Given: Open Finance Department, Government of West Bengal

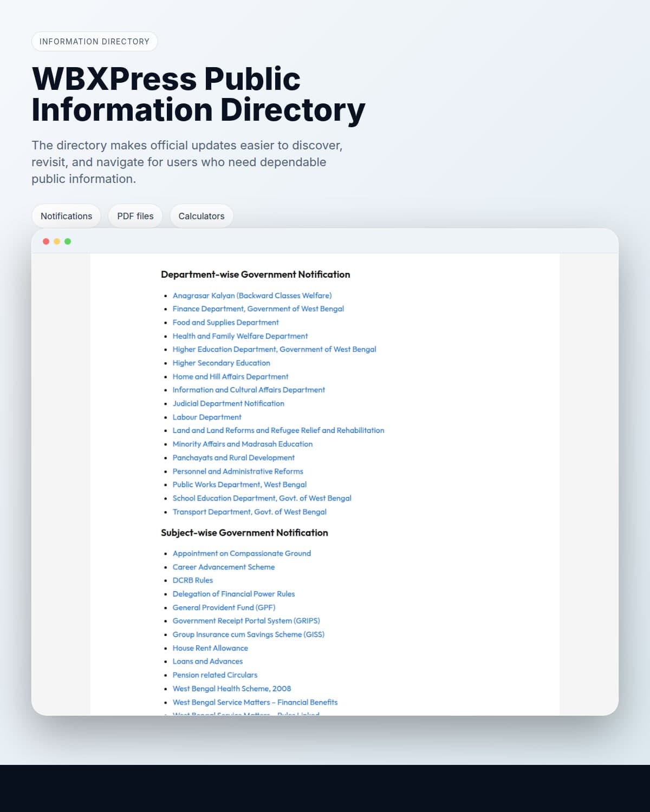Looking at the screenshot, I should point(258,309).
